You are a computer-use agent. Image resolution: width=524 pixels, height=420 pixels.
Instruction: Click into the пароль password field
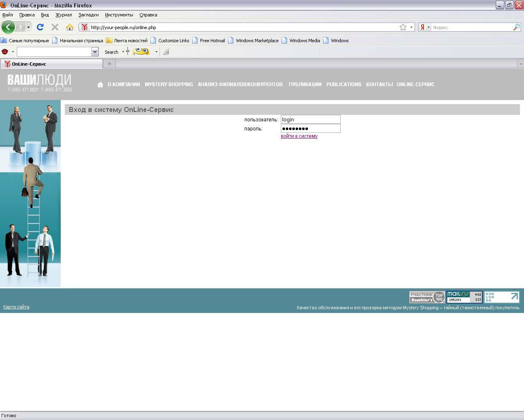[x=310, y=128]
